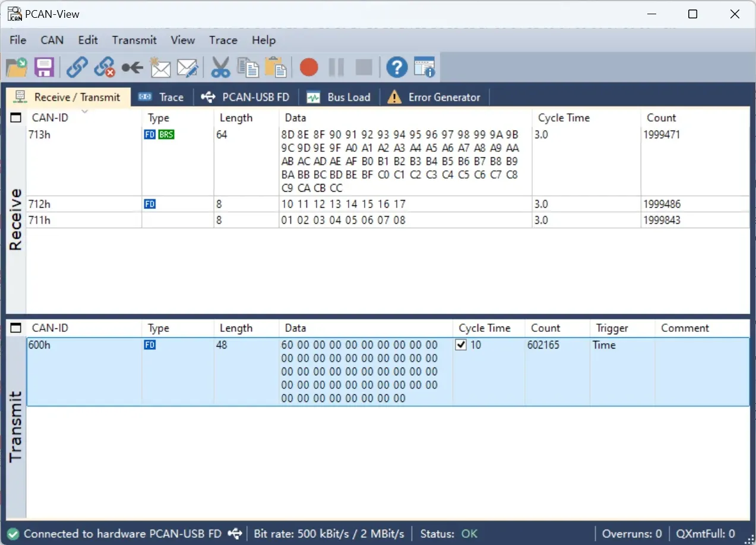The height and width of the screenshot is (545, 756).
Task: Select the 713h receive message row
Action: 388,161
